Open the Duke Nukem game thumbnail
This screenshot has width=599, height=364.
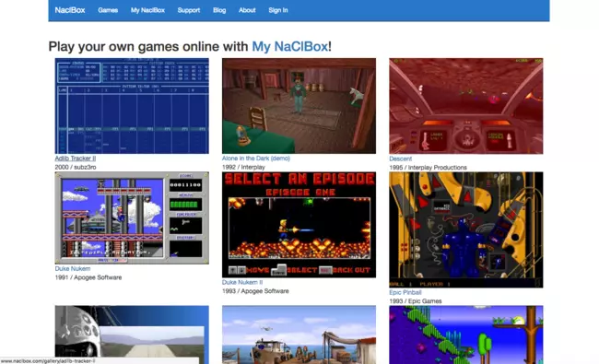pyautogui.click(x=132, y=217)
